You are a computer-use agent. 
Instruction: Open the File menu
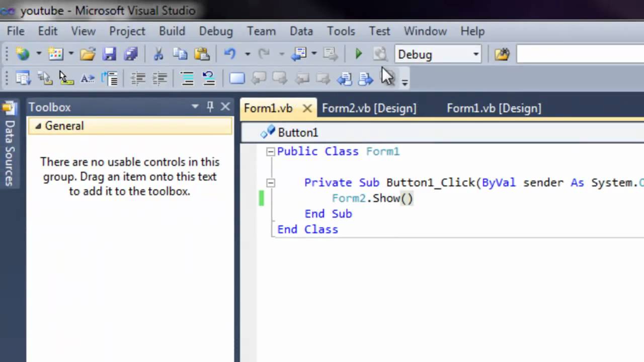click(x=16, y=31)
